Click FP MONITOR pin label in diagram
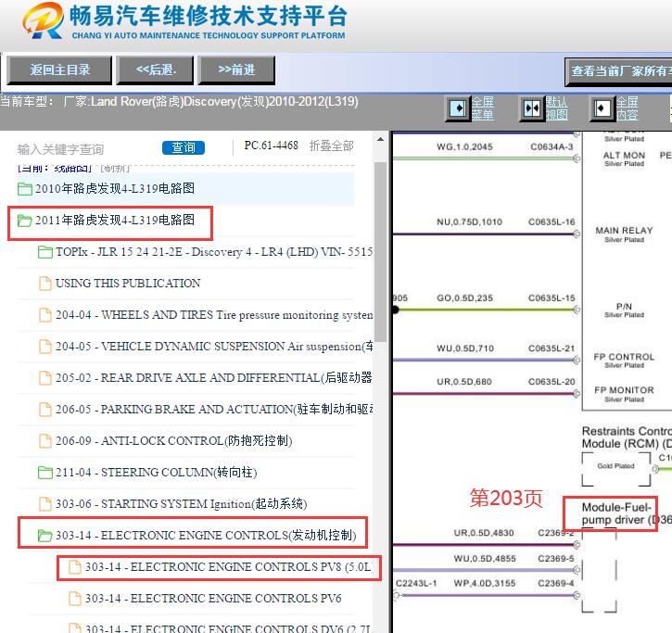672x633 pixels. [x=624, y=390]
